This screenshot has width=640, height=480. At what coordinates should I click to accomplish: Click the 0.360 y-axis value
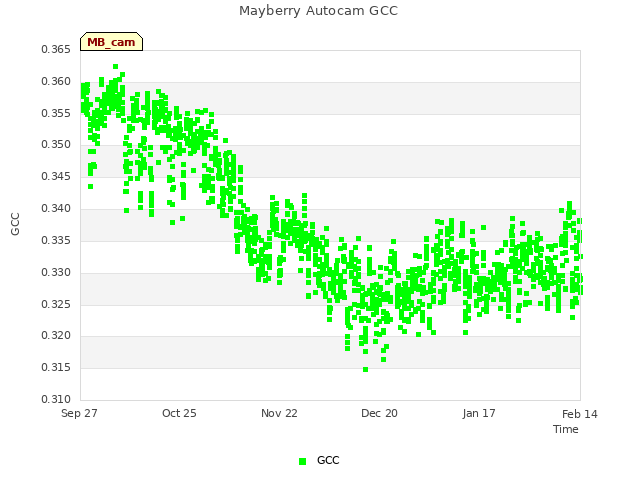click(x=56, y=81)
